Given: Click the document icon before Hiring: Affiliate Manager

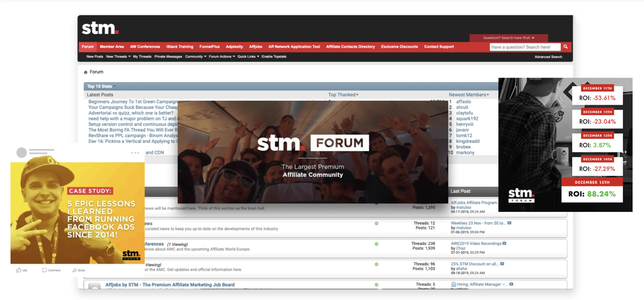Looking at the screenshot, I should click(x=454, y=284).
